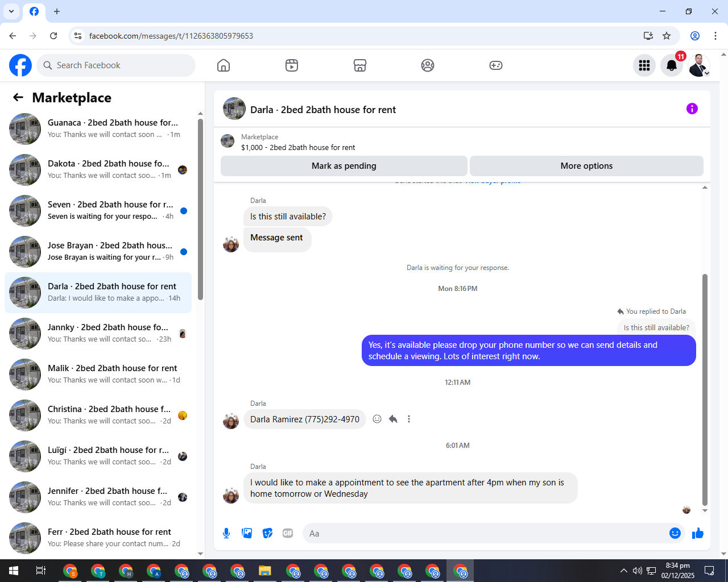Click the appointment after 4pm message
This screenshot has height=582, width=728.
pyautogui.click(x=411, y=488)
